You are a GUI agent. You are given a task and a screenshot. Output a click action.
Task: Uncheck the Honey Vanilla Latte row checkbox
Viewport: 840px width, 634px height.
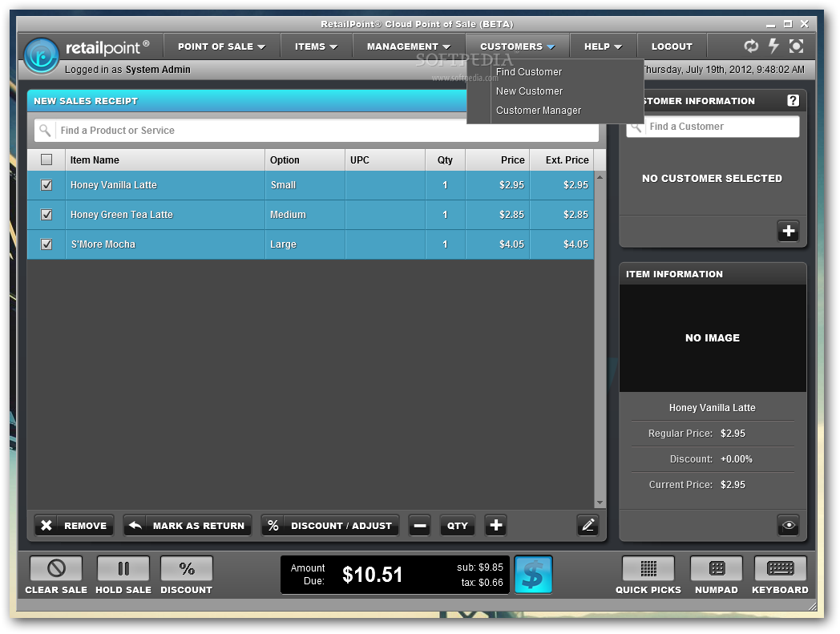click(46, 185)
